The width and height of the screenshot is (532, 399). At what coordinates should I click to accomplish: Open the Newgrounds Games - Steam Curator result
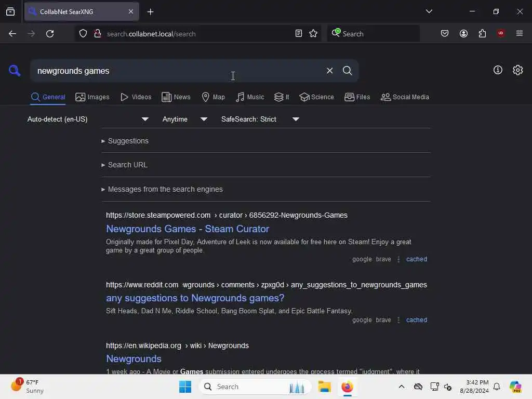click(188, 229)
